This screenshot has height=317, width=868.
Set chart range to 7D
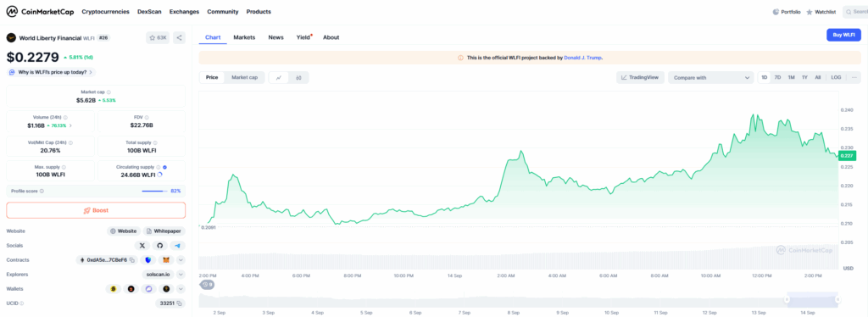[x=778, y=77]
